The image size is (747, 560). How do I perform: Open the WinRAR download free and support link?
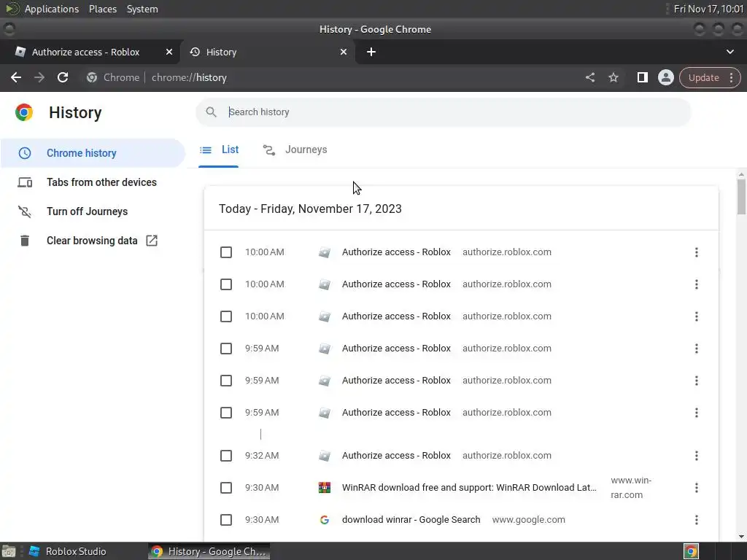469,488
